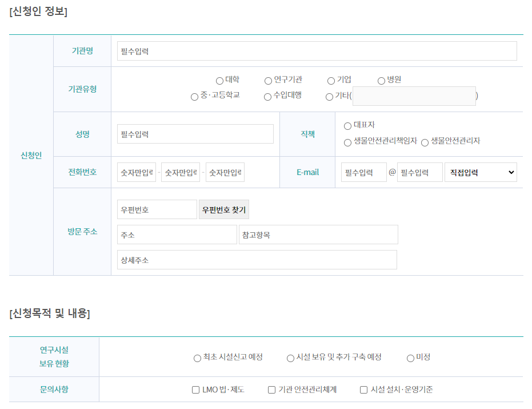Click the last 전화번호 number field
The height and width of the screenshot is (409, 532).
pyautogui.click(x=225, y=172)
